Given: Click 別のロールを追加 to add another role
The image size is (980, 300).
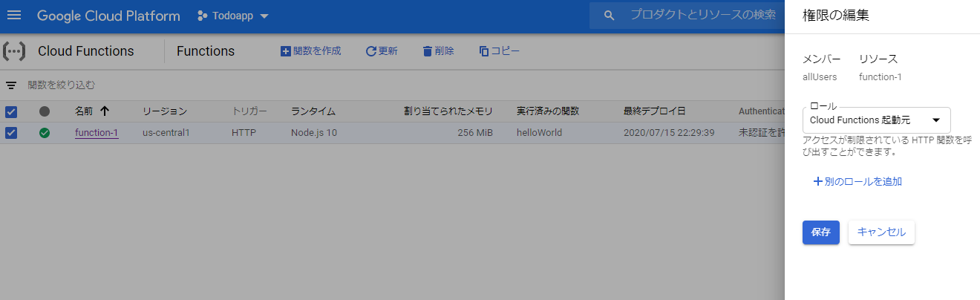Looking at the screenshot, I should point(857,181).
